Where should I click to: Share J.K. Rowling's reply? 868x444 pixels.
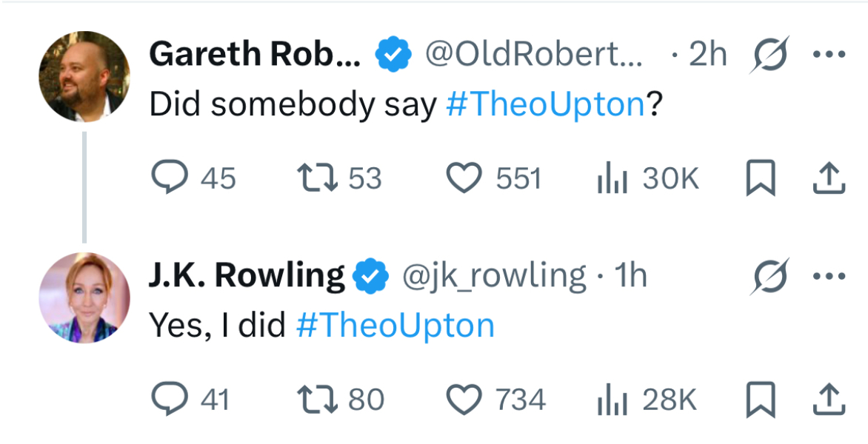[829, 400]
